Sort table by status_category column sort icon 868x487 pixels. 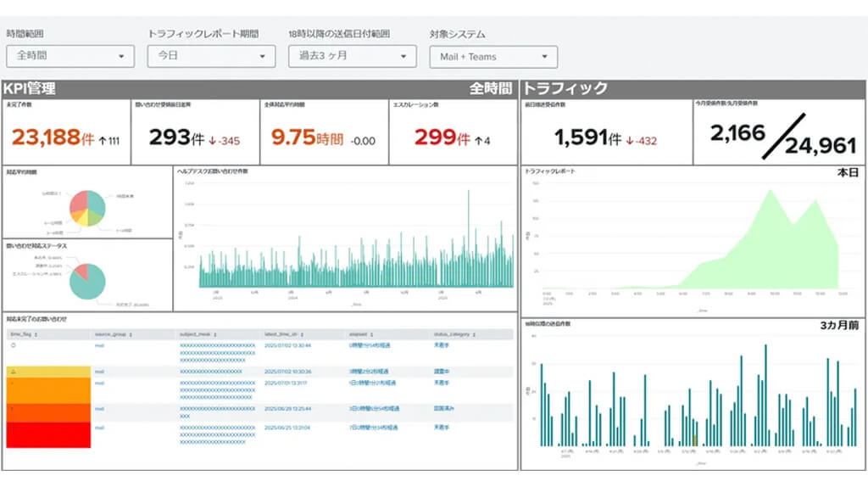475,334
